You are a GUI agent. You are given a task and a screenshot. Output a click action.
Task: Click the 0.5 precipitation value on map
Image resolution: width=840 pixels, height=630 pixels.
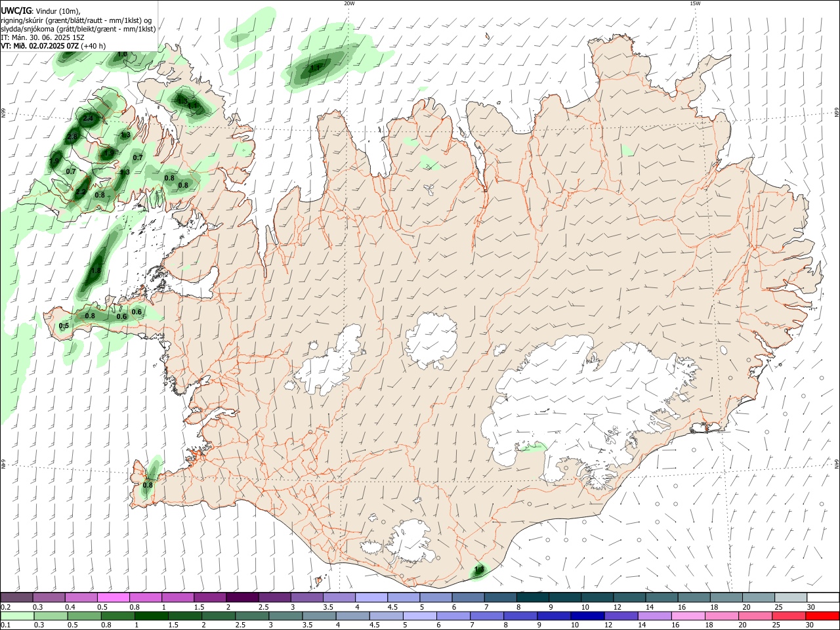click(x=64, y=326)
